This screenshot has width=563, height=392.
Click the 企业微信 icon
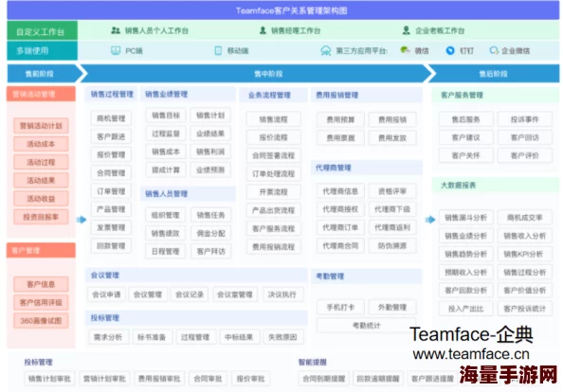point(494,50)
